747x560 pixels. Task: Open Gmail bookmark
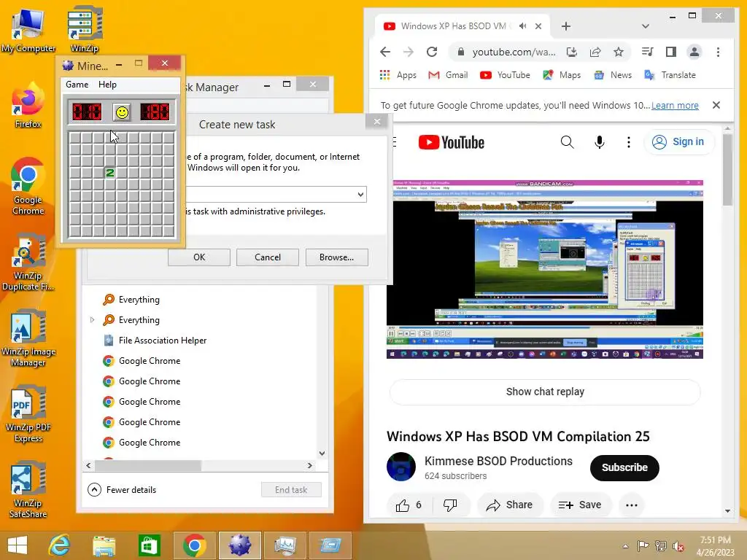tap(448, 75)
